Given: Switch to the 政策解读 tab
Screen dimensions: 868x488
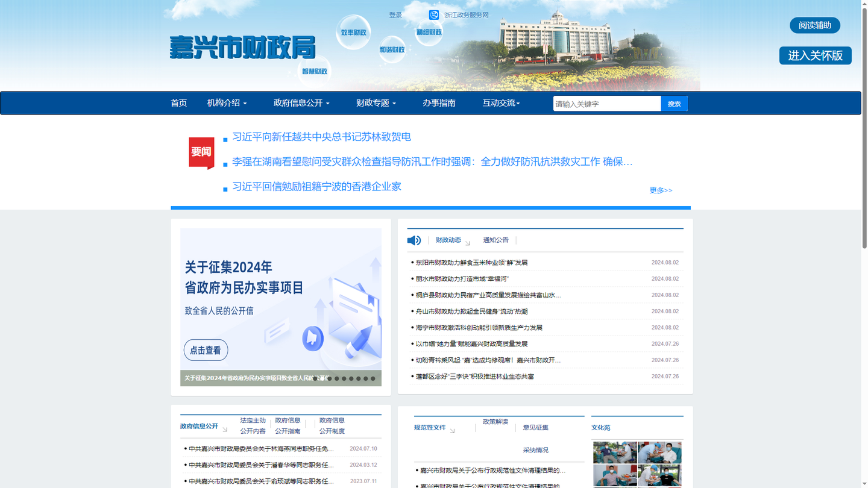Looking at the screenshot, I should 495,422.
